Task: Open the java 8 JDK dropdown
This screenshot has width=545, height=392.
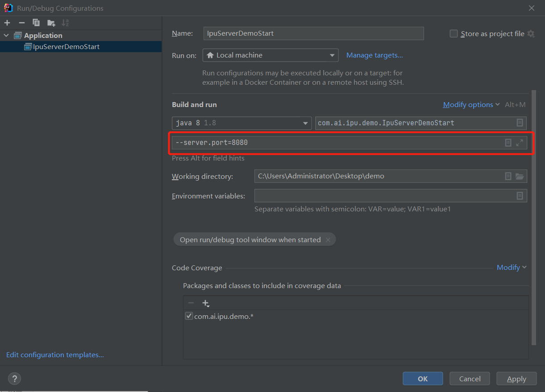Action: tap(241, 123)
